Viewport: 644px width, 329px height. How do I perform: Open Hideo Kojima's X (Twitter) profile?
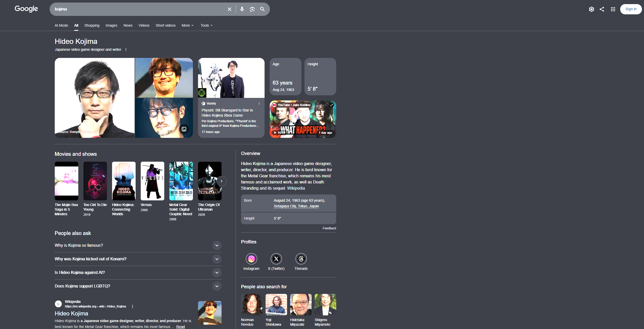(x=276, y=262)
